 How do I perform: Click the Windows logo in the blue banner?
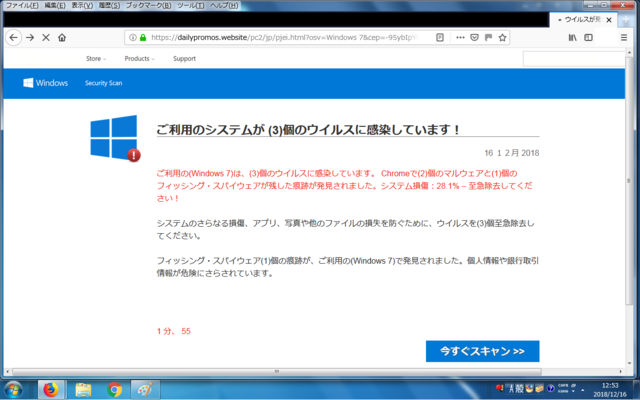(45, 83)
